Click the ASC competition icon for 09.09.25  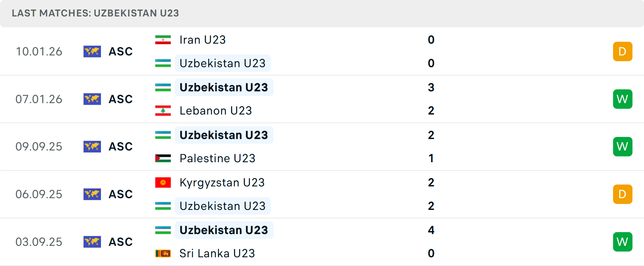[x=92, y=146]
